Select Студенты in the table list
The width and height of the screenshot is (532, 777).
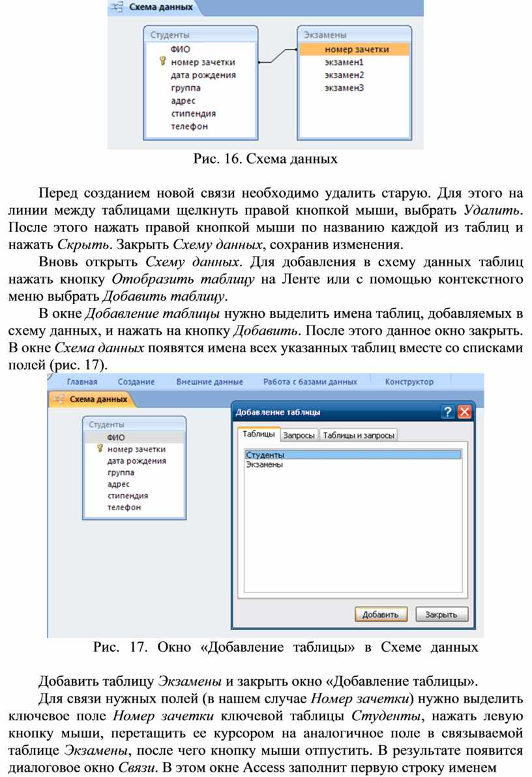coord(353,455)
